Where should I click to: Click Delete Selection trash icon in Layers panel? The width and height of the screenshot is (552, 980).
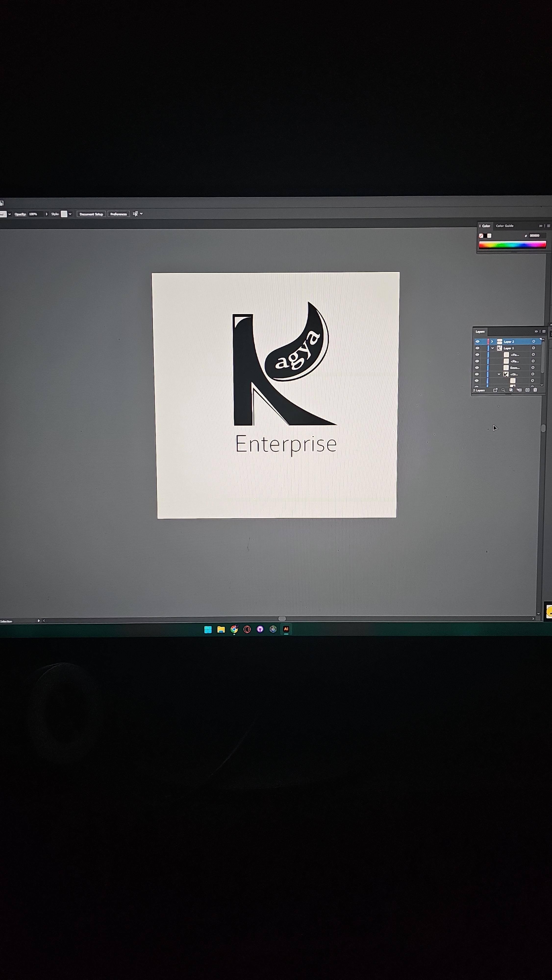[535, 390]
